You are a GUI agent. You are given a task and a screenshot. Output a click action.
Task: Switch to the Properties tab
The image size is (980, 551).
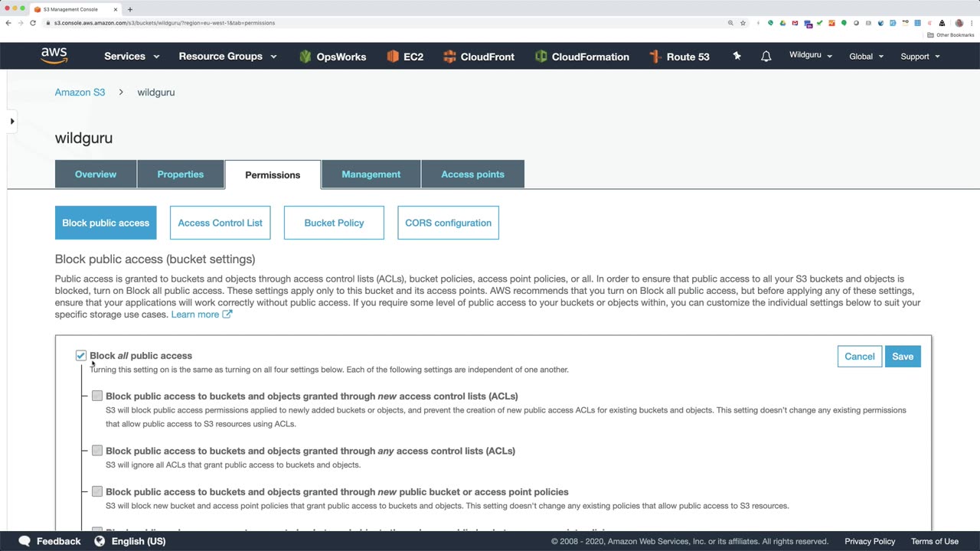coord(181,174)
